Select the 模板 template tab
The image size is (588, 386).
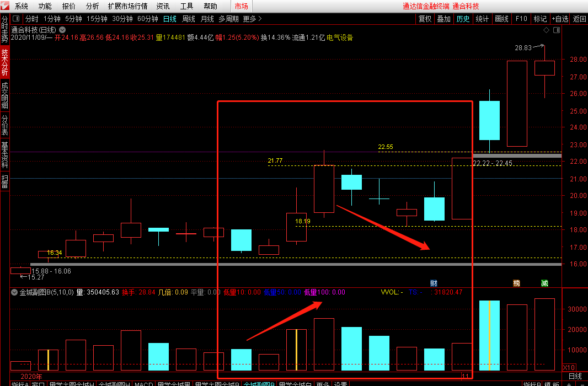click(x=552, y=384)
